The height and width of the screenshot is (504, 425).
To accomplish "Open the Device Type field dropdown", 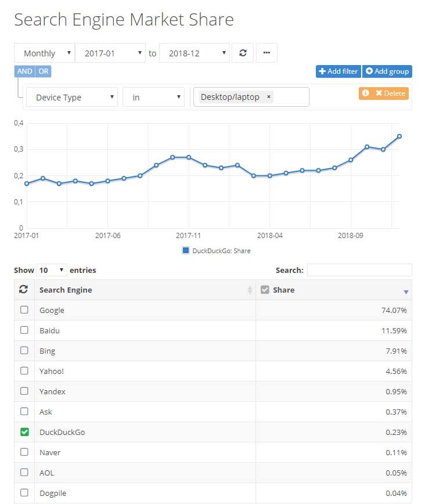I will point(71,97).
